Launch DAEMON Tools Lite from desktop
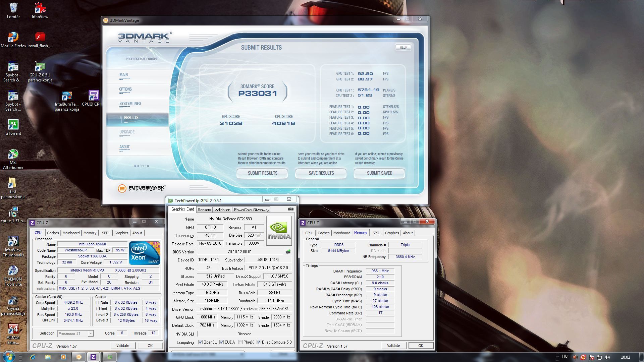Image resolution: width=644 pixels, height=362 pixels. [x=13, y=276]
